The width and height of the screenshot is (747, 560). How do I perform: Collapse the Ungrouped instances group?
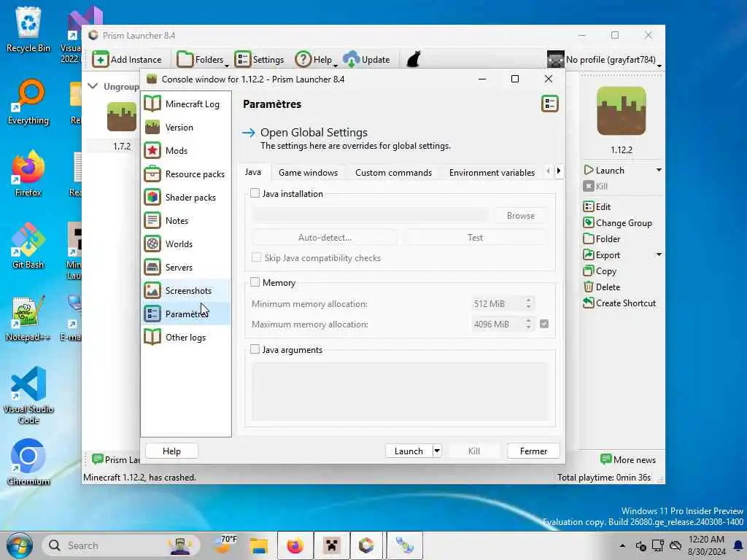click(x=93, y=86)
